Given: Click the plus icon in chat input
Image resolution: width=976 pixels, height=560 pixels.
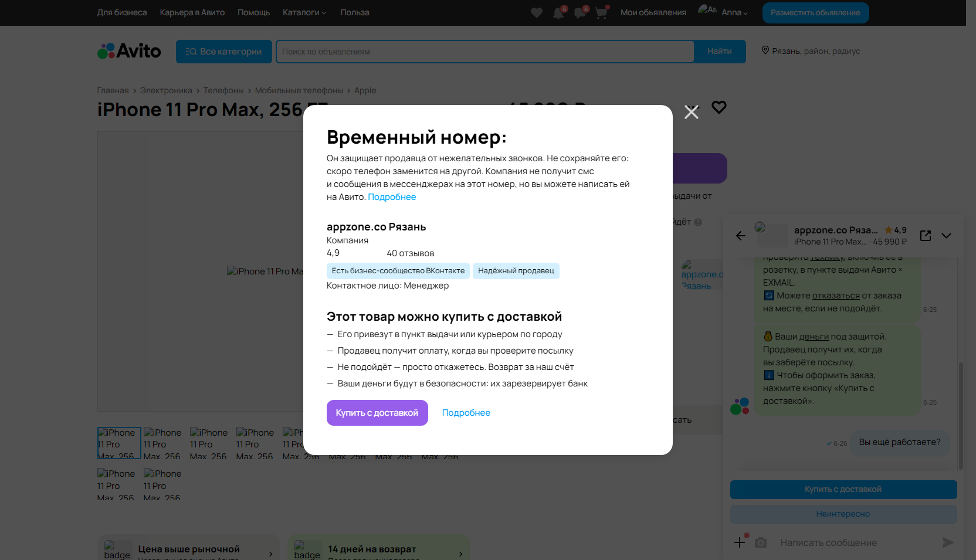Looking at the screenshot, I should click(x=740, y=542).
